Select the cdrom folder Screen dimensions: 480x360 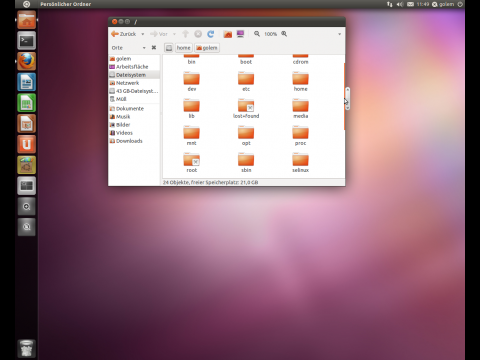pos(300,60)
